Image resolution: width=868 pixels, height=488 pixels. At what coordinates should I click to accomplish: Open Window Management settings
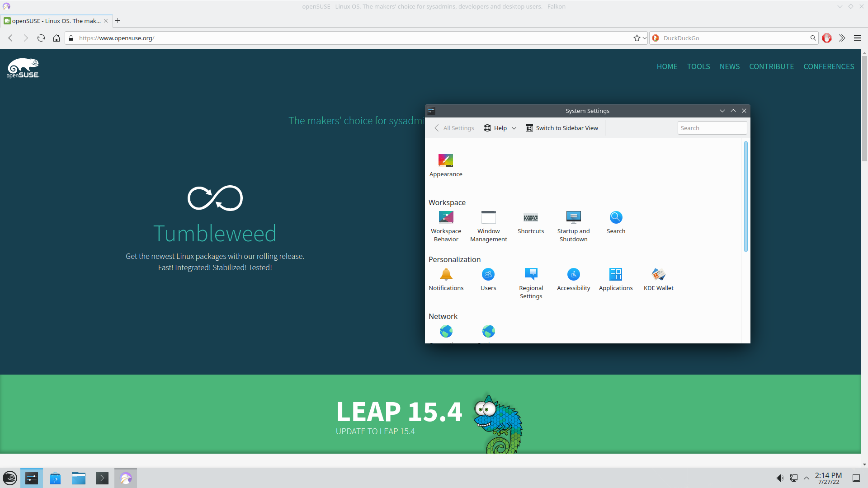[488, 226]
